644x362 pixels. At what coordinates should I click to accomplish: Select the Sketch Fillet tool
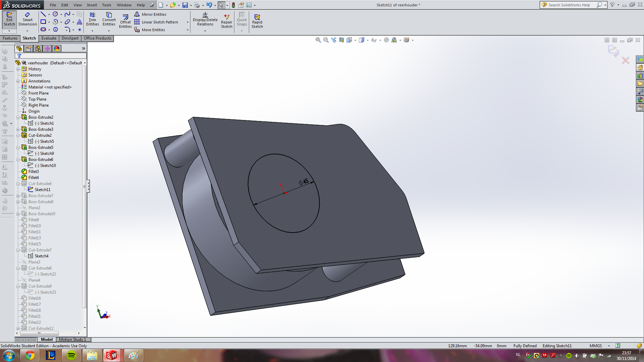pyautogui.click(x=67, y=29)
